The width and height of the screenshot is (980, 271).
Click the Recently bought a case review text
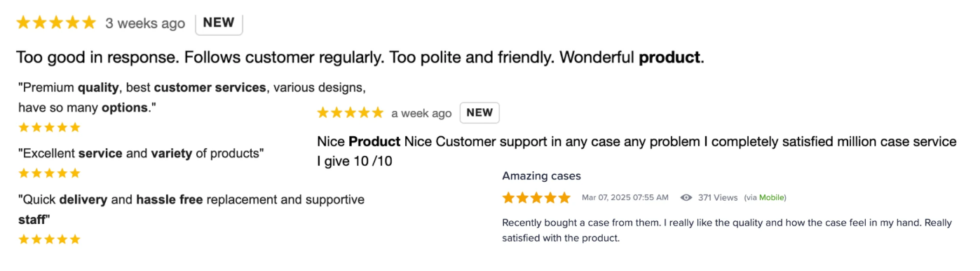tap(727, 230)
